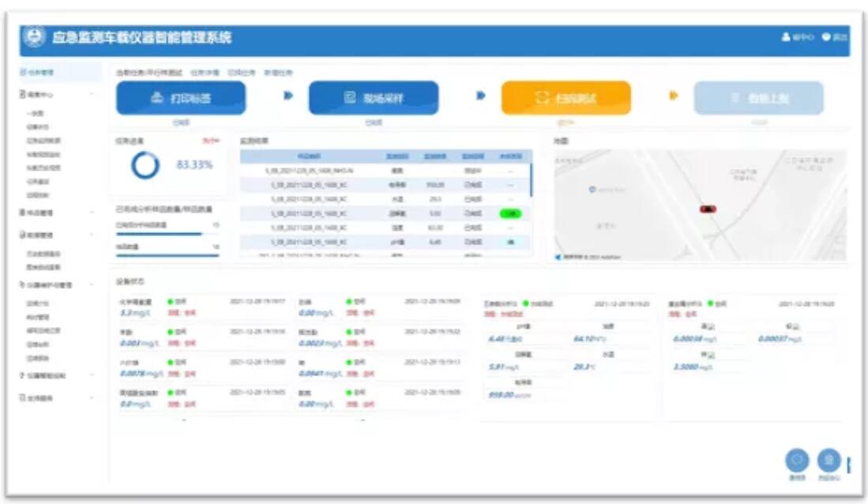Screen dimensions: 868x504
Task: Collapse the 数据管理 sidebar section
Action: point(57,235)
